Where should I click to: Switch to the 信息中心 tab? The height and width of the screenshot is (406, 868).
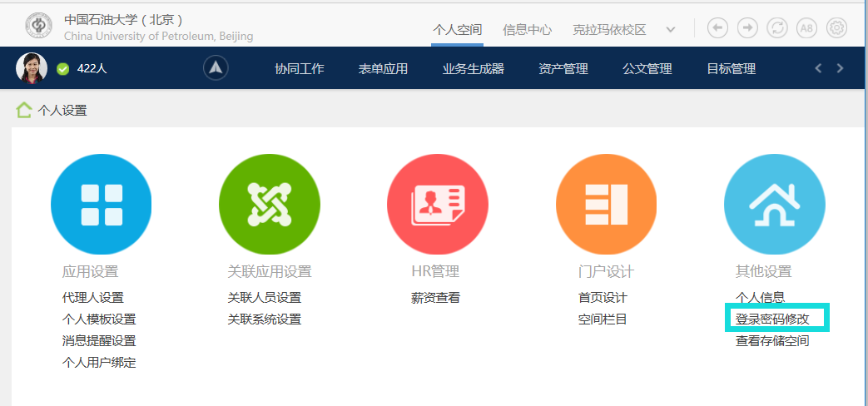click(527, 29)
